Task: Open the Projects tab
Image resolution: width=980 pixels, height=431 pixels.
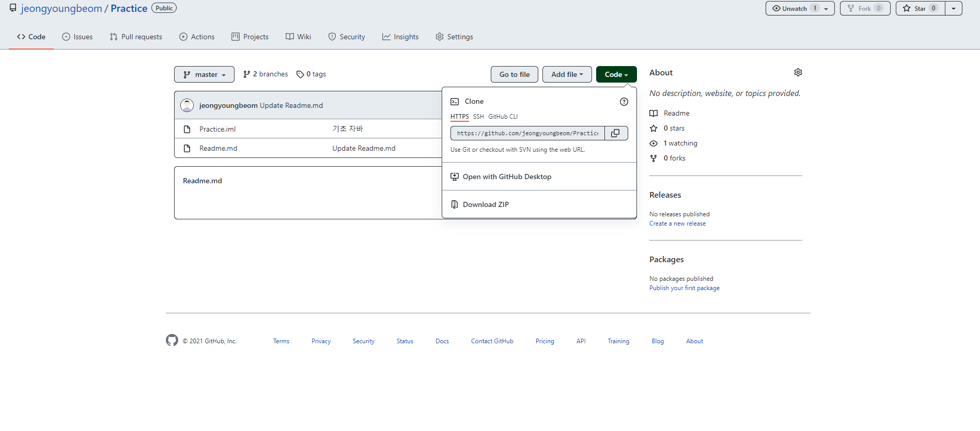Action: point(250,37)
